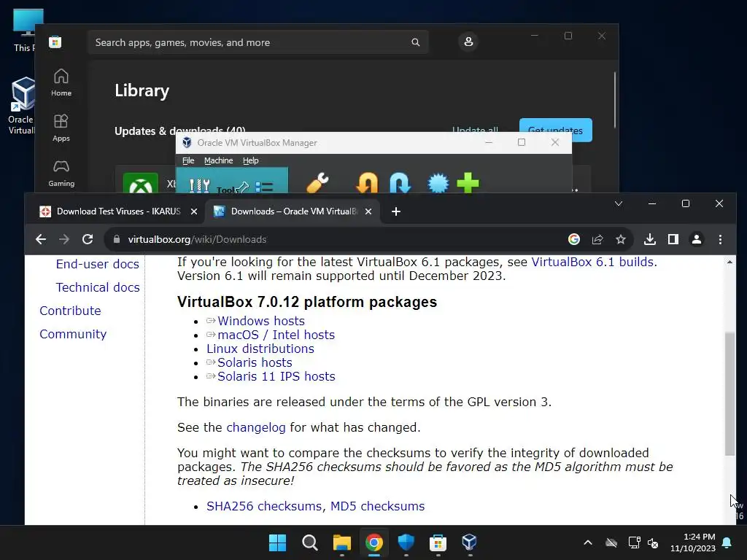The height and width of the screenshot is (560, 747).
Task: Click the VirtualBox Export appliance icon
Action: pyautogui.click(x=400, y=183)
